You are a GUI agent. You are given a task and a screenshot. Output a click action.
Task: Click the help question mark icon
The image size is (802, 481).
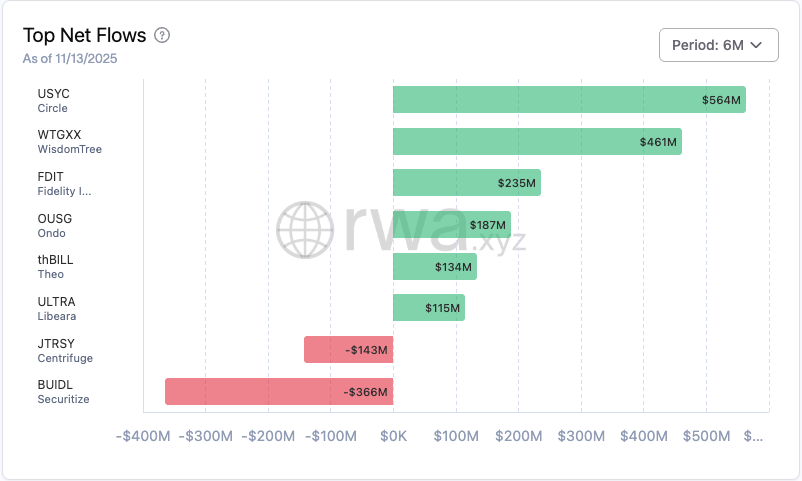[162, 35]
